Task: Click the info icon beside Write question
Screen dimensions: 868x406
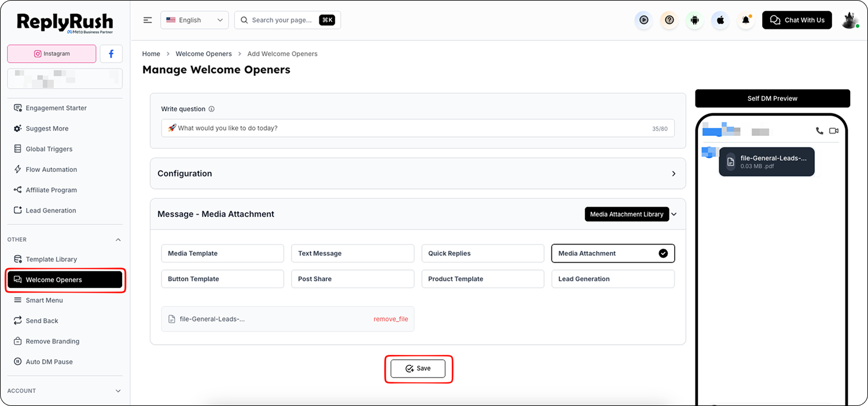Action: point(211,109)
